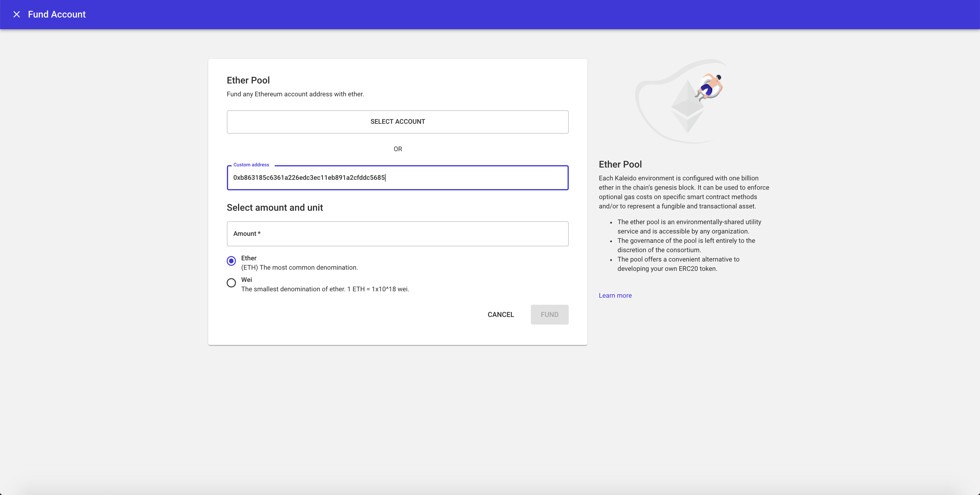
Task: Click the 'Fund Account' header title
Action: [x=57, y=15]
